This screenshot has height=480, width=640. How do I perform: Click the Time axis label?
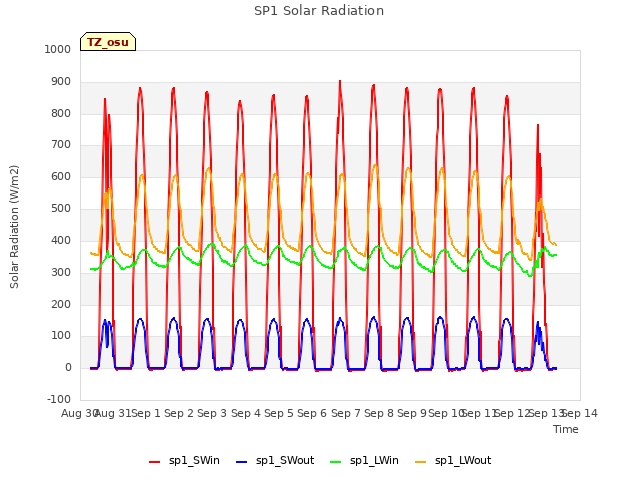tap(566, 429)
